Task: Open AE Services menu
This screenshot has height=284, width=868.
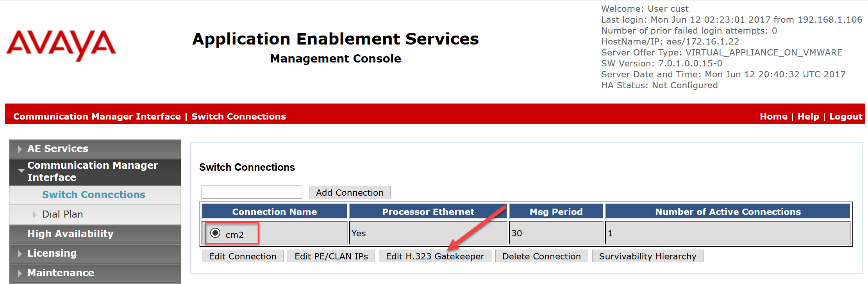Action: pos(95,149)
